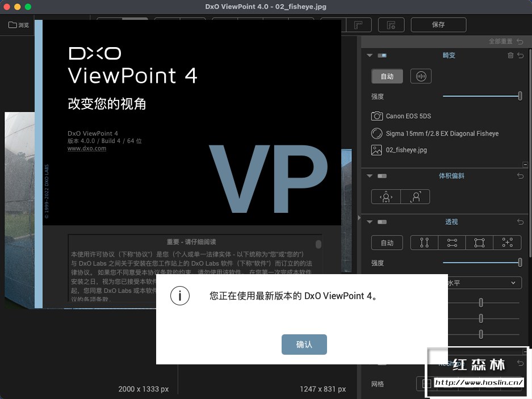This screenshot has width=532, height=399.
Task: Reset the 体积偏斜 section
Action: pos(521,176)
